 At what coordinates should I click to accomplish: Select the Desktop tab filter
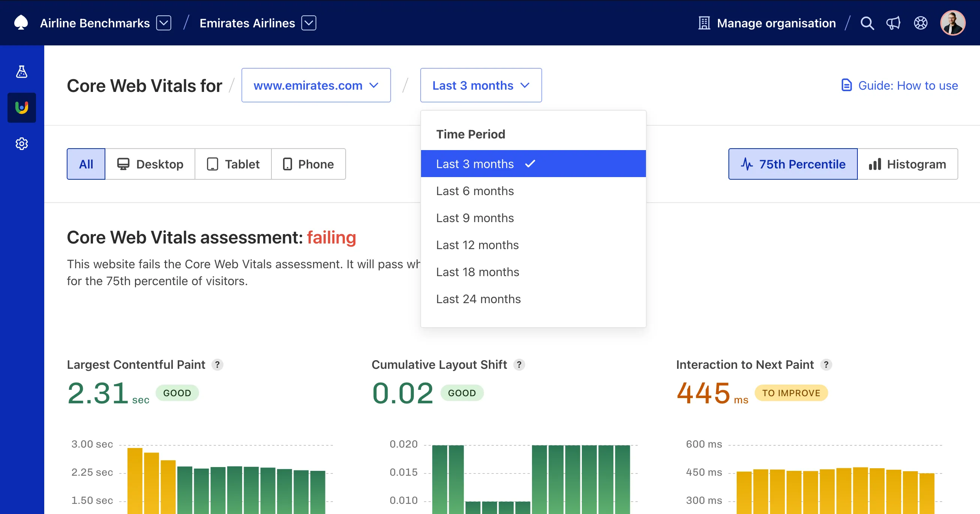150,164
